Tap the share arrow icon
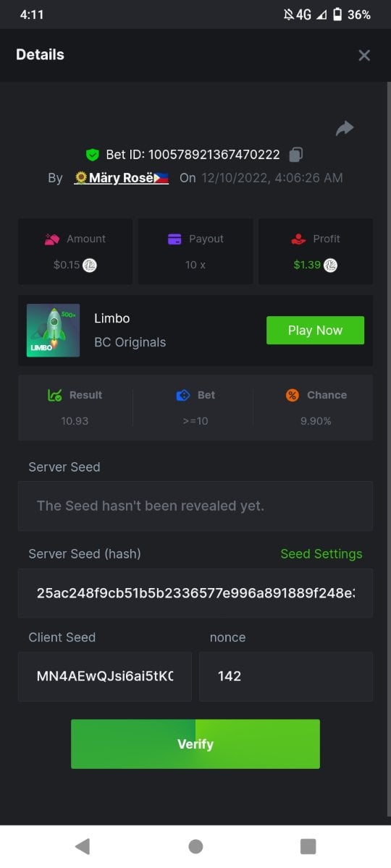Viewport: 391px width, 868px height. 345,128
